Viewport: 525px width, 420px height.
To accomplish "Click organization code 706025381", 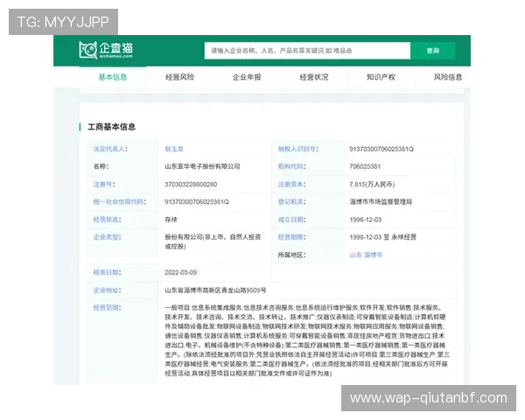I will pos(365,166).
